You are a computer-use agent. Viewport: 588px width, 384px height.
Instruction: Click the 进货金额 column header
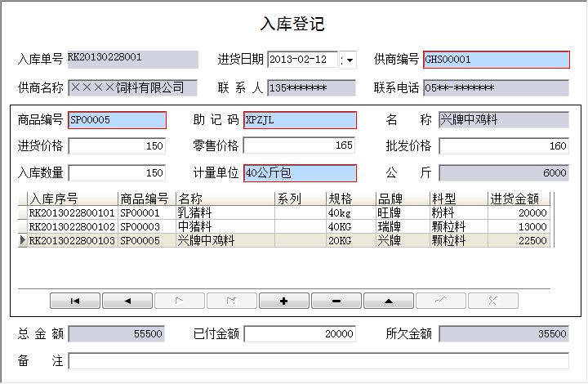pos(518,199)
